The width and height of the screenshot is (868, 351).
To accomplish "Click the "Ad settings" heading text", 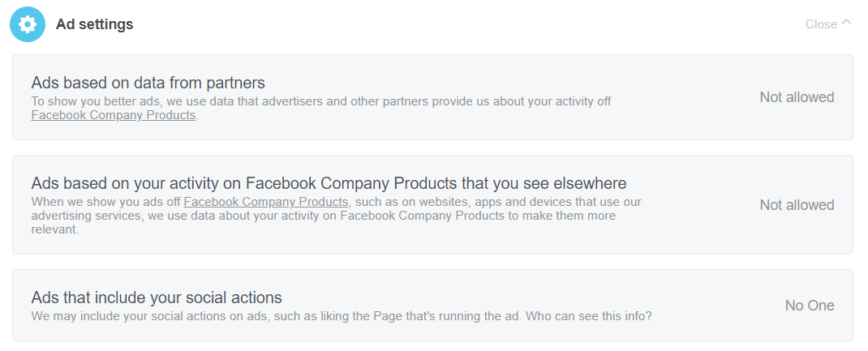I will pyautogui.click(x=94, y=24).
